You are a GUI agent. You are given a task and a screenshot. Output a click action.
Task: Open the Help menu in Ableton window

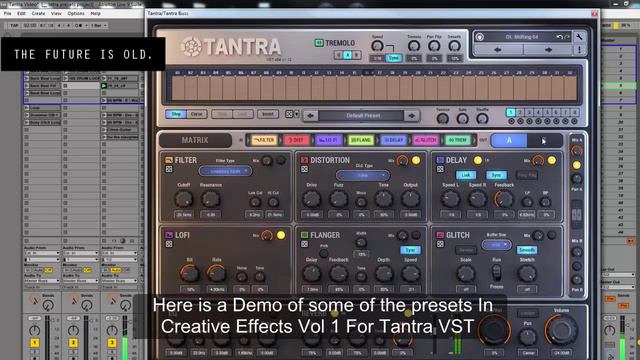pyautogui.click(x=96, y=13)
